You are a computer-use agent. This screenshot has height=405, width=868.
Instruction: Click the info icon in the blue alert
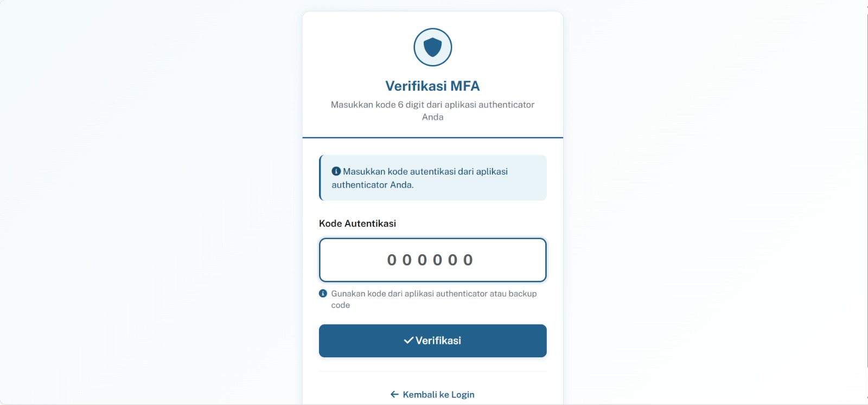[336, 171]
